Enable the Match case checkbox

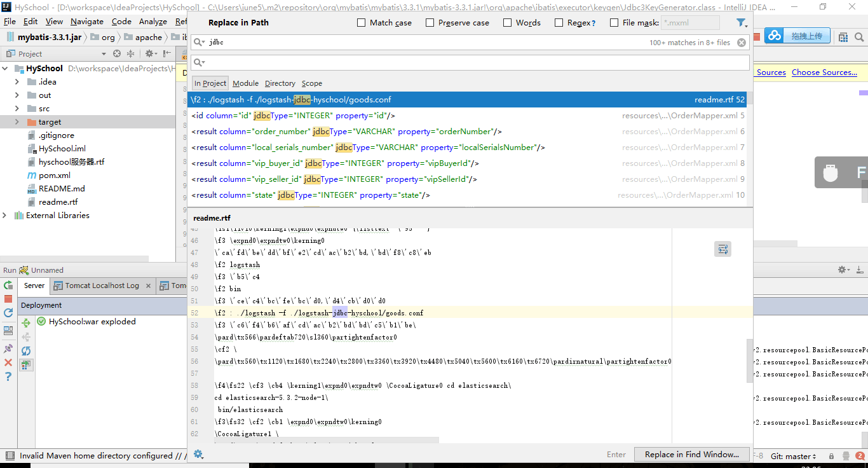click(x=361, y=23)
